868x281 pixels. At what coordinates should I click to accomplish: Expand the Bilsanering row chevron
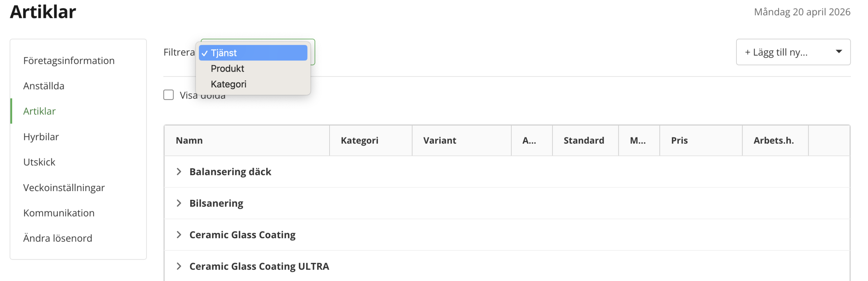point(179,203)
